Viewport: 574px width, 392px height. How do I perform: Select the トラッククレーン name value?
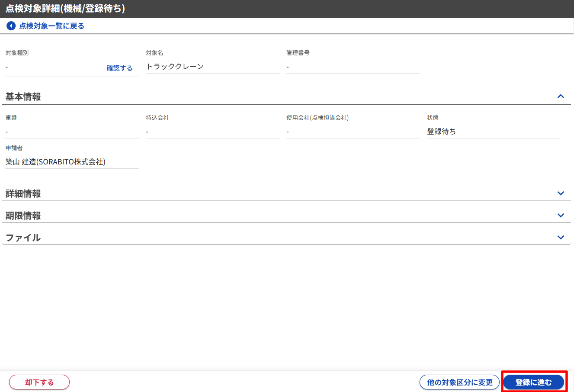pos(175,67)
